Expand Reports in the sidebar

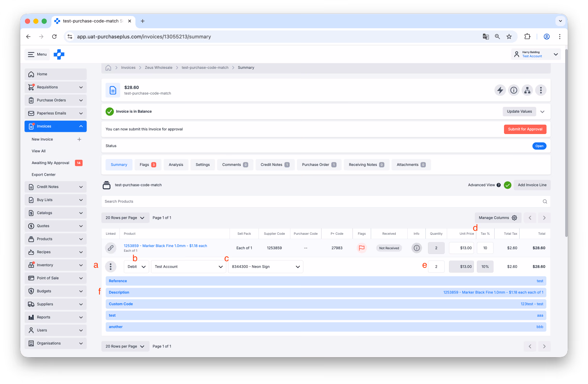point(56,317)
